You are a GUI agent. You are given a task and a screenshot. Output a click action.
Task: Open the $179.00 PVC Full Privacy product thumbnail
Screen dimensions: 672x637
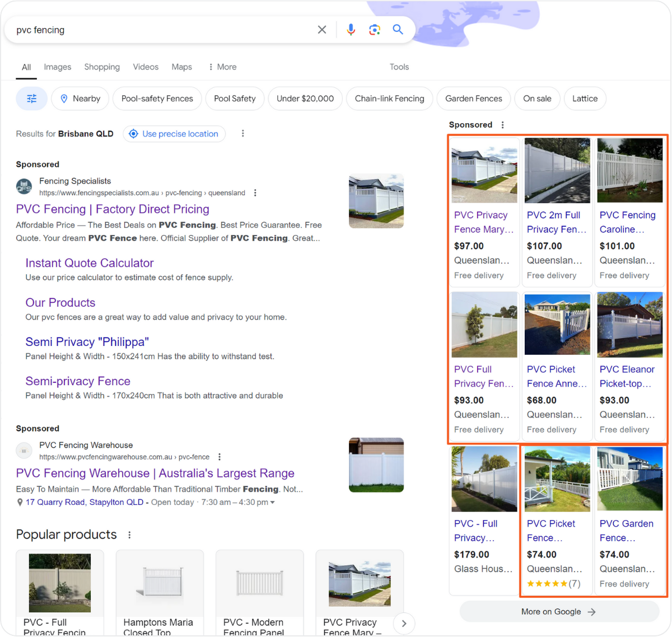coord(484,479)
